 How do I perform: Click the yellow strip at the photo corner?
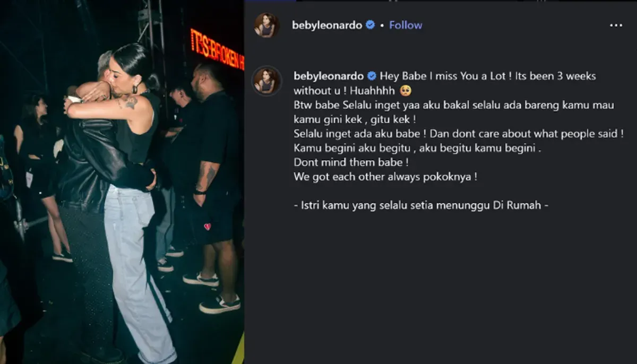239,351
